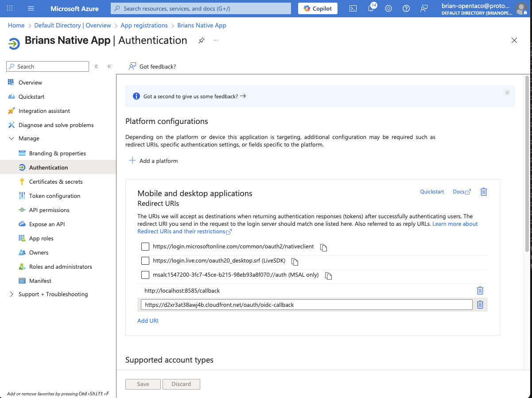Open the feedback icon in the top bar

click(x=423, y=8)
